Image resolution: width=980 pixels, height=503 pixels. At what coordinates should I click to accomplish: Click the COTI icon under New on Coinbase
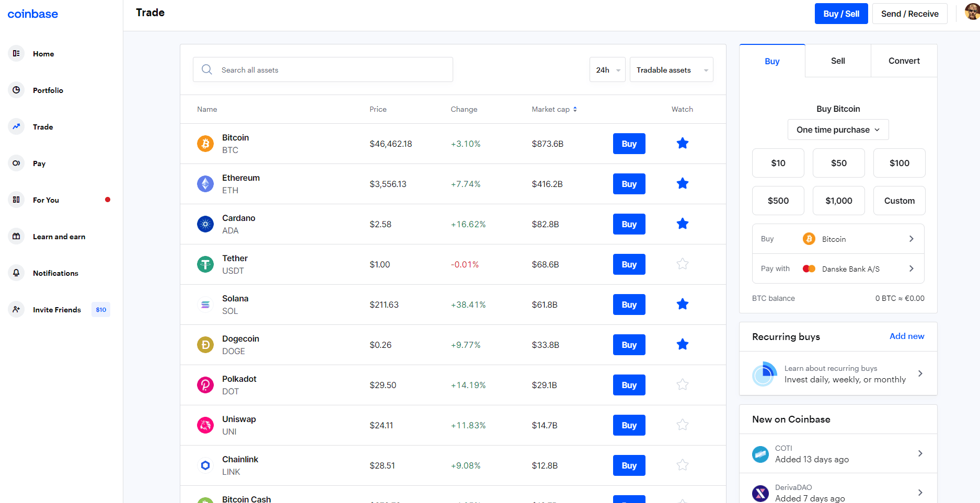[760, 454]
